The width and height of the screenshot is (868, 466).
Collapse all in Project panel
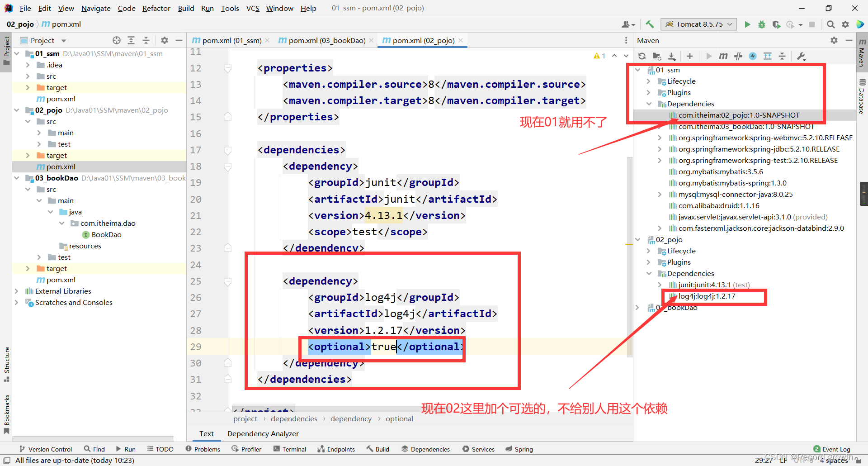point(146,40)
